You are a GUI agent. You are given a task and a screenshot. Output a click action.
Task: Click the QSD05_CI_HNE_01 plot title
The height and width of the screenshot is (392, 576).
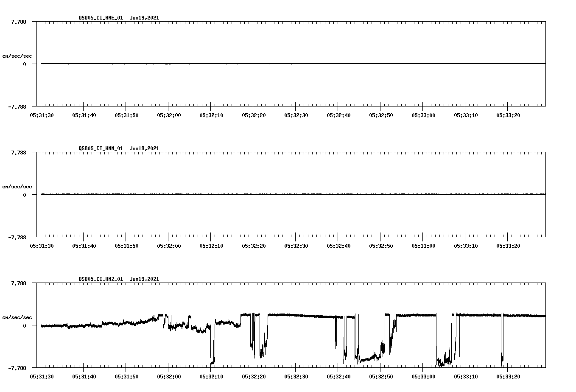[119, 17]
